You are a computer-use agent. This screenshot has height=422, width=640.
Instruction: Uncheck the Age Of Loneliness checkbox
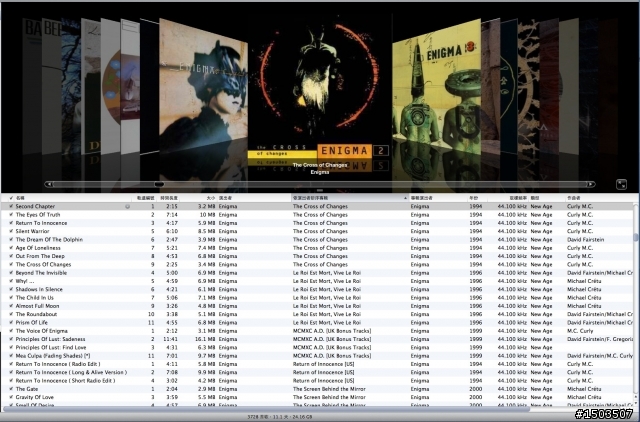[x=11, y=248]
